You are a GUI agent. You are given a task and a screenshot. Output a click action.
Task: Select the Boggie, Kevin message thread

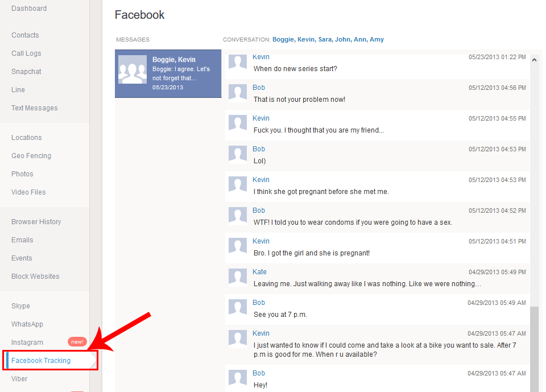pyautogui.click(x=168, y=73)
